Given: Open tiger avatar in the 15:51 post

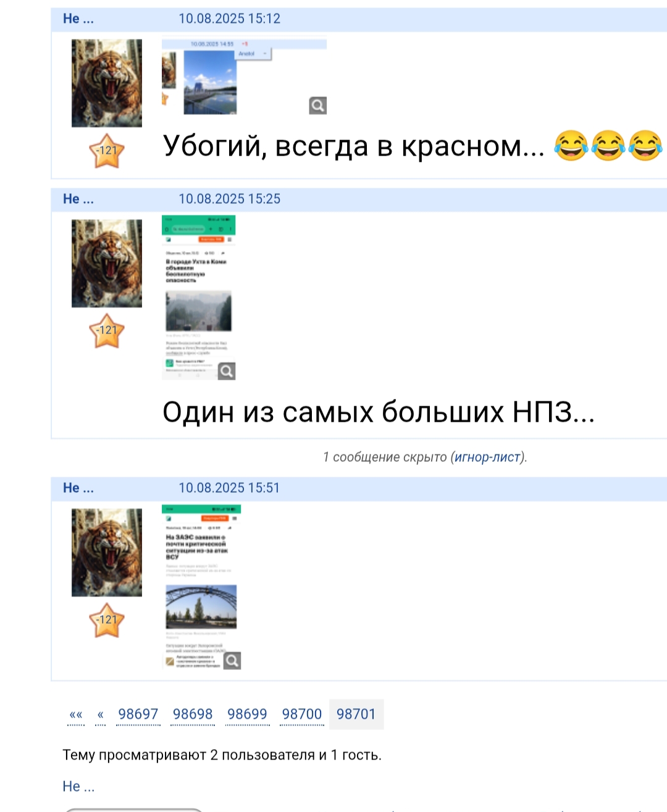Looking at the screenshot, I should click(107, 553).
